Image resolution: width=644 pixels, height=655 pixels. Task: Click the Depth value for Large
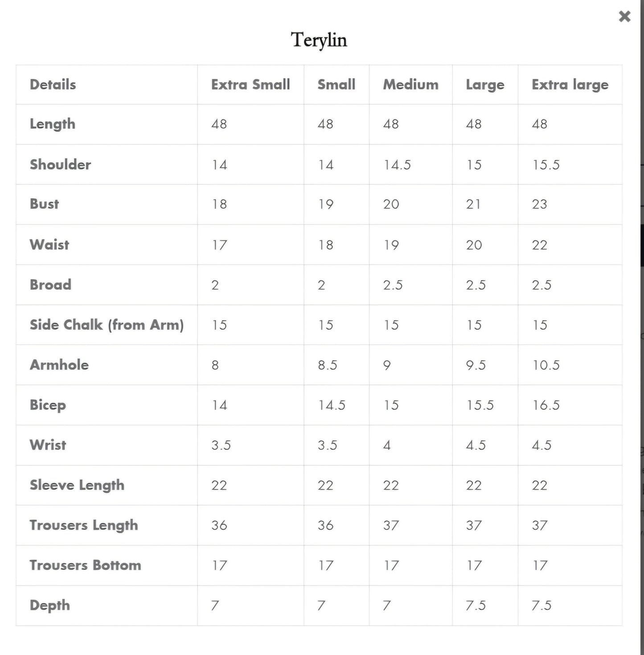(476, 606)
